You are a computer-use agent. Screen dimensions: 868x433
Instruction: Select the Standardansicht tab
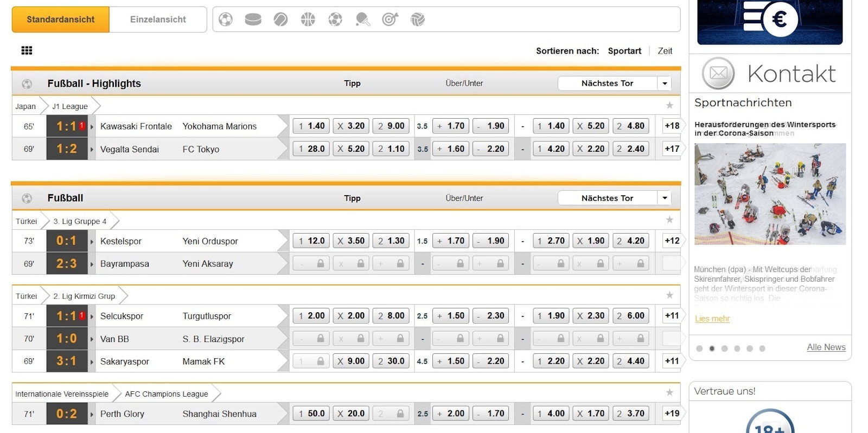(x=61, y=20)
